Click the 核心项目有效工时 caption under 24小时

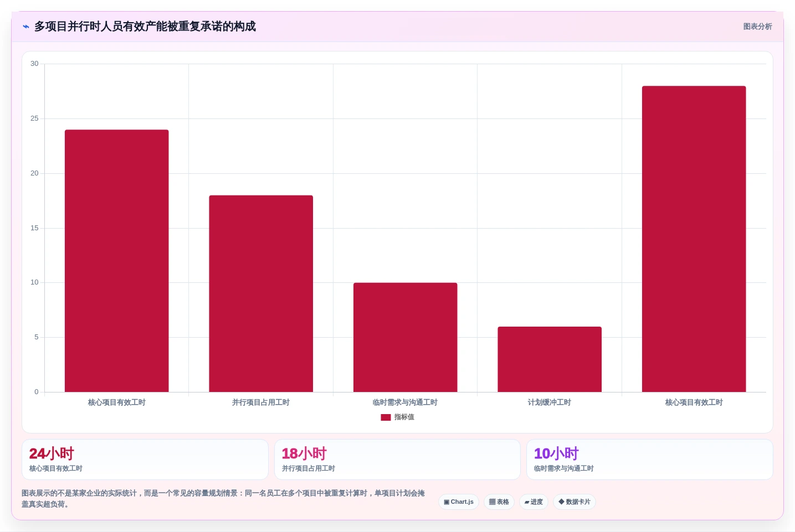tap(56, 468)
